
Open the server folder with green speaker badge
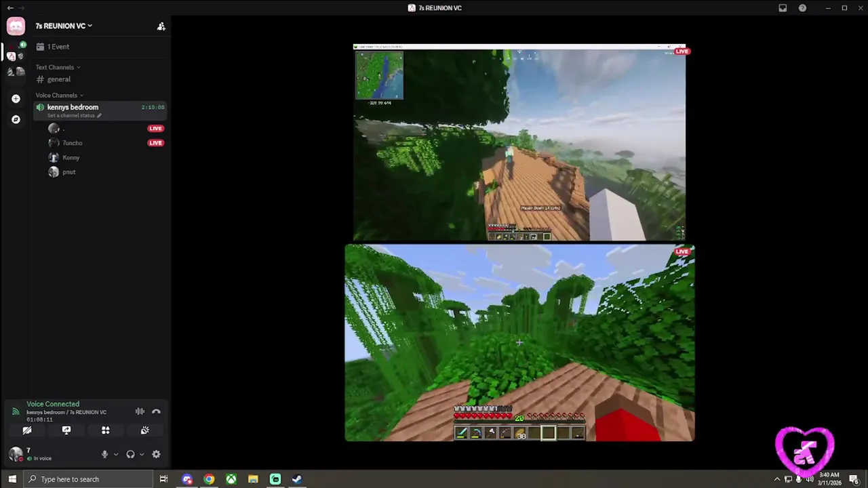16,52
